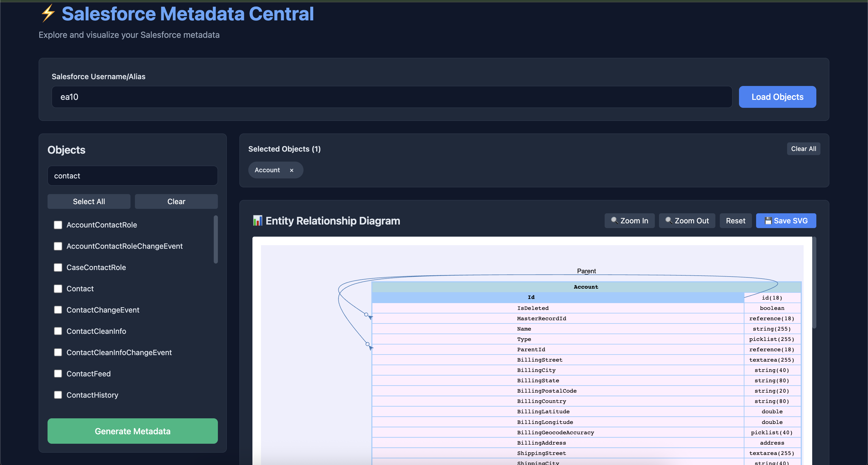Reset the diagram zoom
Screen dimensions: 868x465
click(735, 220)
